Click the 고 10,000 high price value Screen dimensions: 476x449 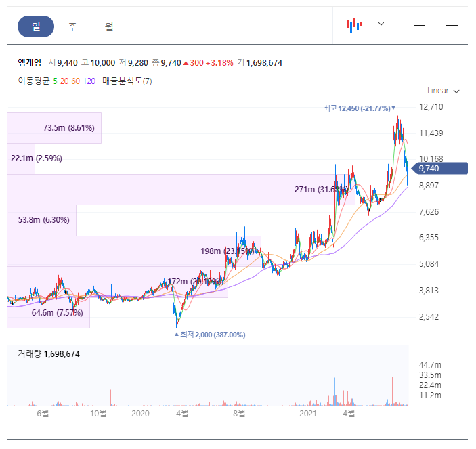click(98, 63)
